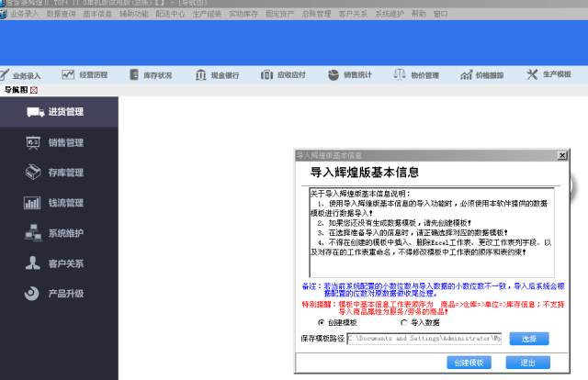Open 配送中心 menu

click(x=170, y=14)
